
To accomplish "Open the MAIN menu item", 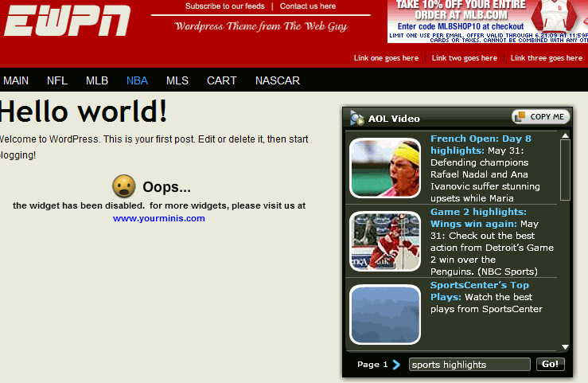I will click(16, 80).
